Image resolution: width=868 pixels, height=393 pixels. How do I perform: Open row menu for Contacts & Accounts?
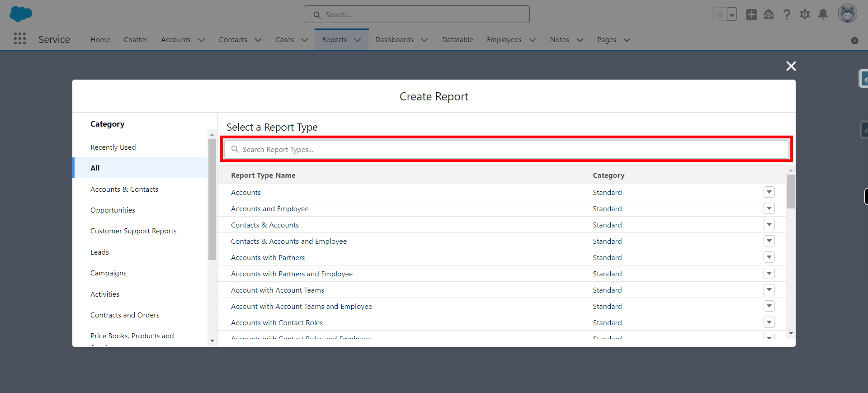pyautogui.click(x=769, y=224)
